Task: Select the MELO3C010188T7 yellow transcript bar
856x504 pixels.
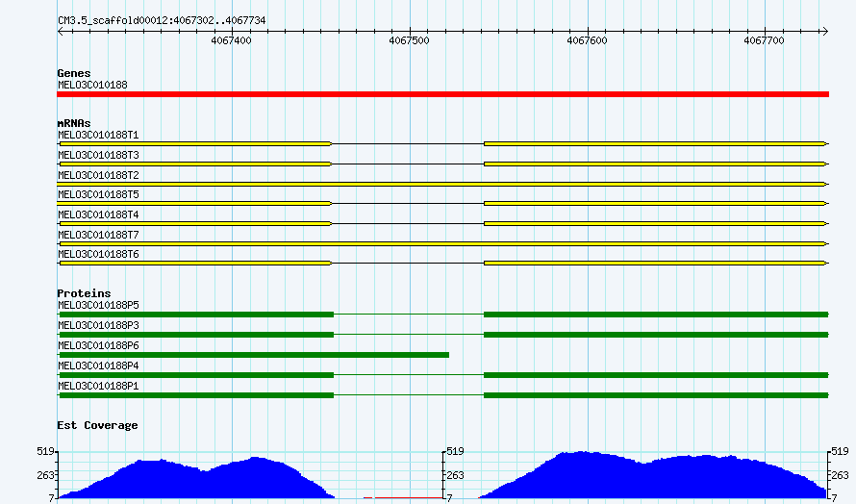Action: [x=442, y=243]
